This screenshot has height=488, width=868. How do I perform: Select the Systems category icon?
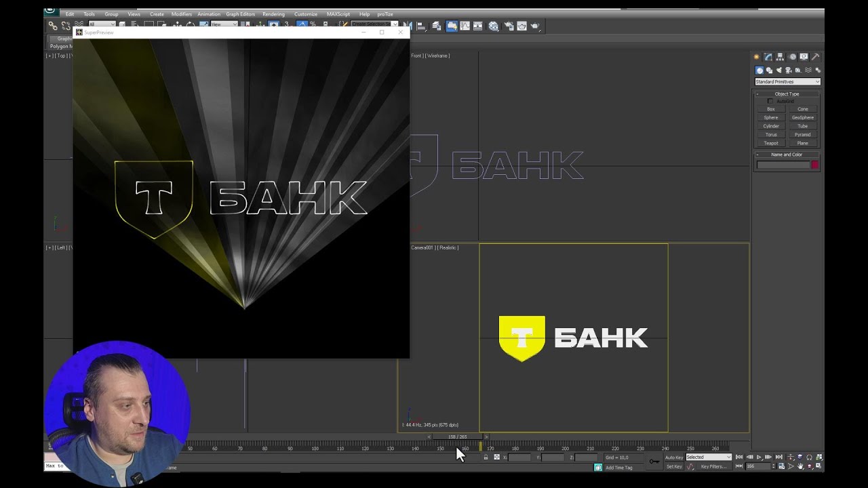tap(818, 70)
